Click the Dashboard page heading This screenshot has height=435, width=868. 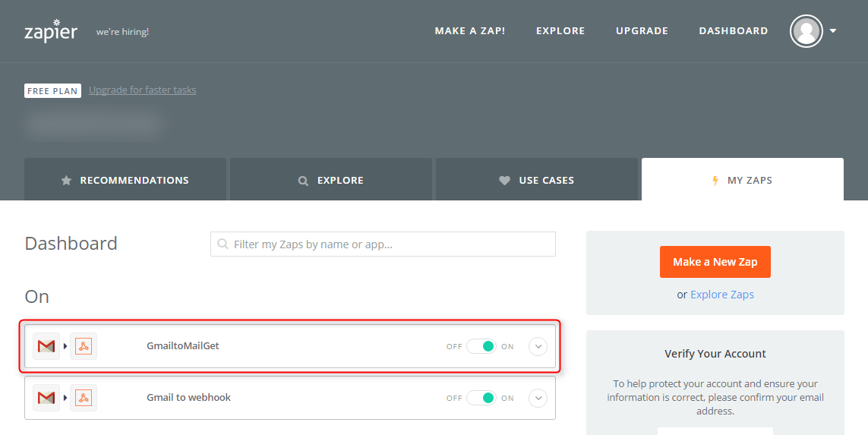click(71, 244)
